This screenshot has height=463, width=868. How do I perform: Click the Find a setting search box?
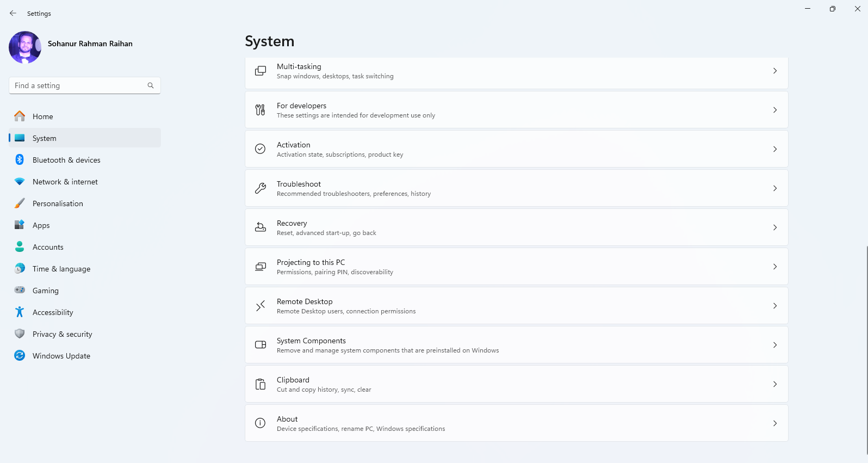pyautogui.click(x=79, y=85)
